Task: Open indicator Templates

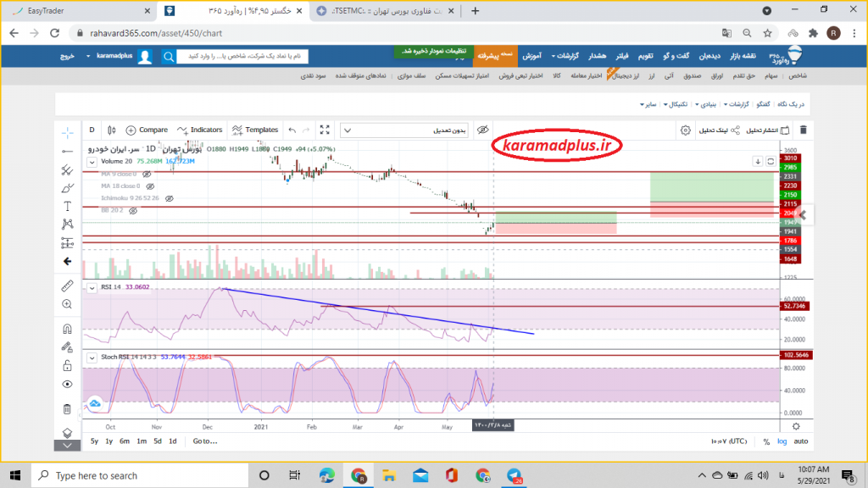Action: tap(255, 130)
